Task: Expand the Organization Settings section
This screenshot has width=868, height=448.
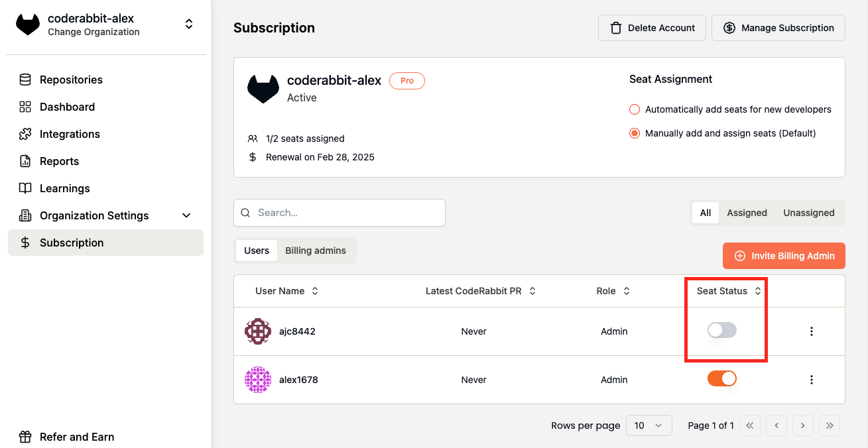Action: [186, 215]
